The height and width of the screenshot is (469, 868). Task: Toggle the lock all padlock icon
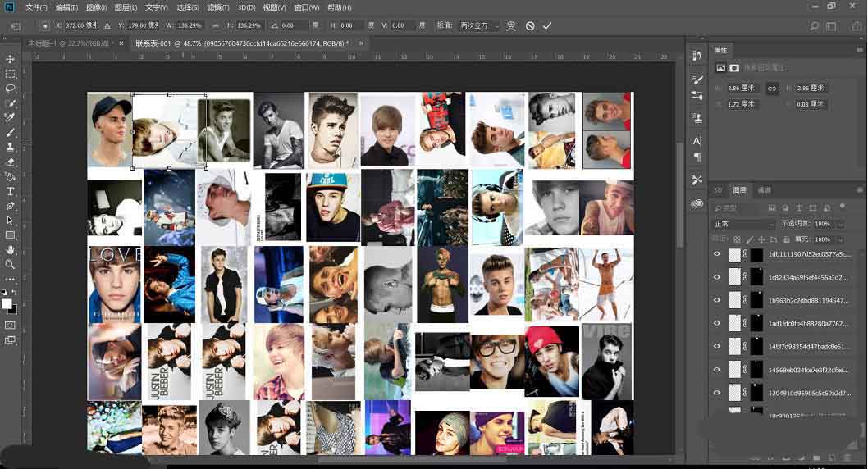[786, 239]
